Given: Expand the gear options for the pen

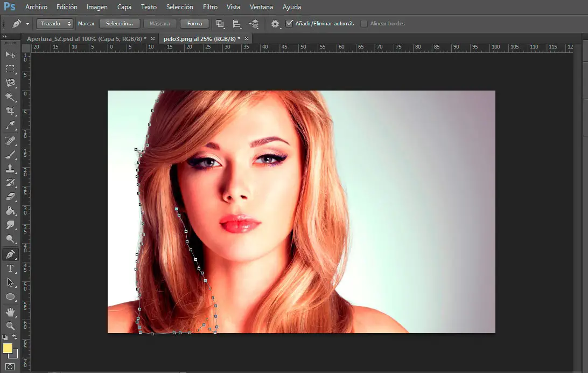Looking at the screenshot, I should click(276, 24).
